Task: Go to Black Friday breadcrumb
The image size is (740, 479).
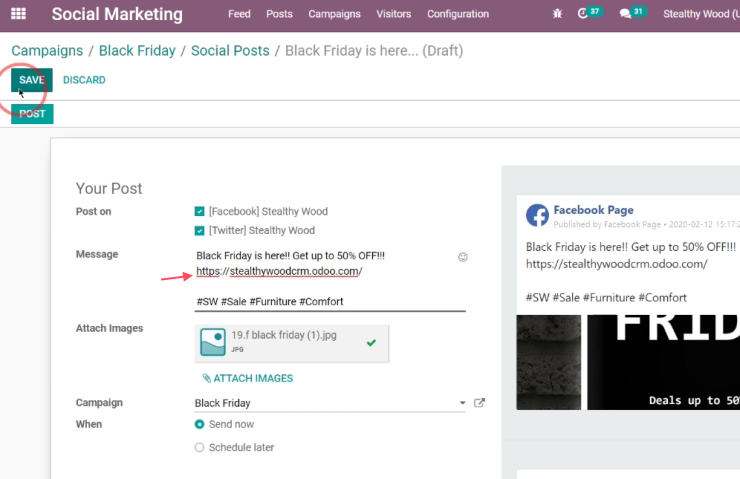Action: [137, 50]
